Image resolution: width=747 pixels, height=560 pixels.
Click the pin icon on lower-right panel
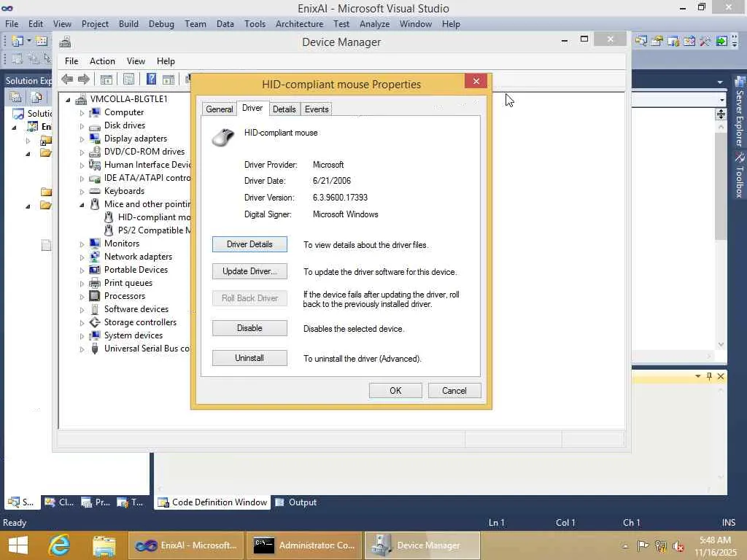click(x=709, y=376)
